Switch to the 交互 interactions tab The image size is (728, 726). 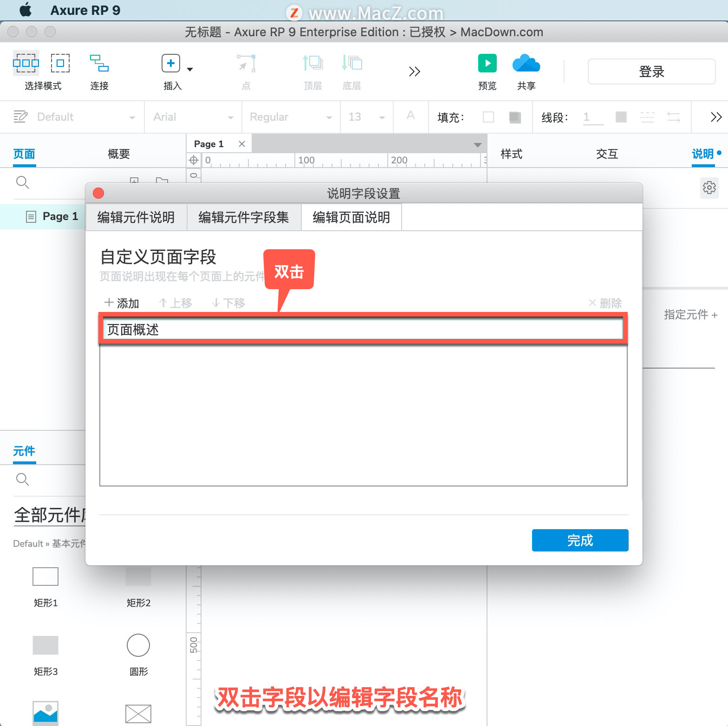607,154
